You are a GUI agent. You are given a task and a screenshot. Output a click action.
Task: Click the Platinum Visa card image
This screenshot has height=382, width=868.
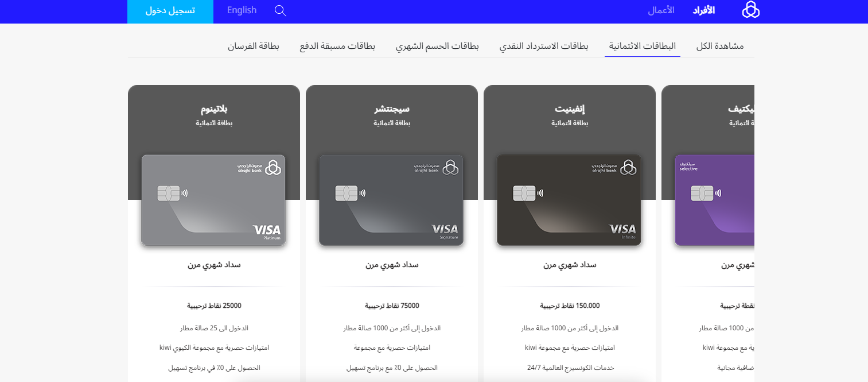[213, 200]
